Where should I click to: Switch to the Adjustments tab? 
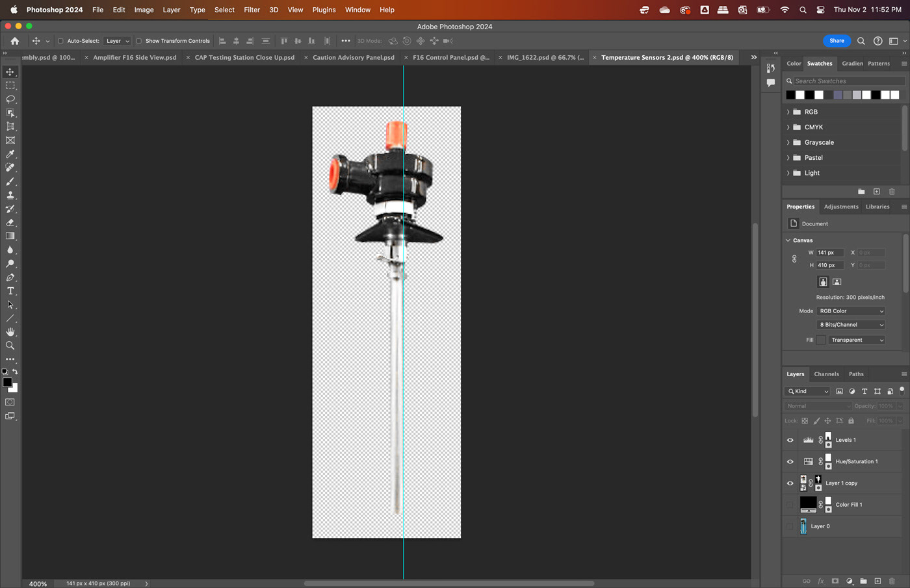(x=841, y=207)
